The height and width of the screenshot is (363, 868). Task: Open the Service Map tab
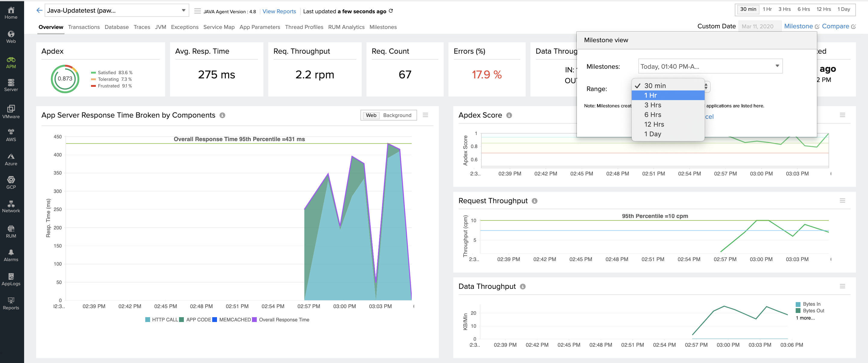click(219, 27)
